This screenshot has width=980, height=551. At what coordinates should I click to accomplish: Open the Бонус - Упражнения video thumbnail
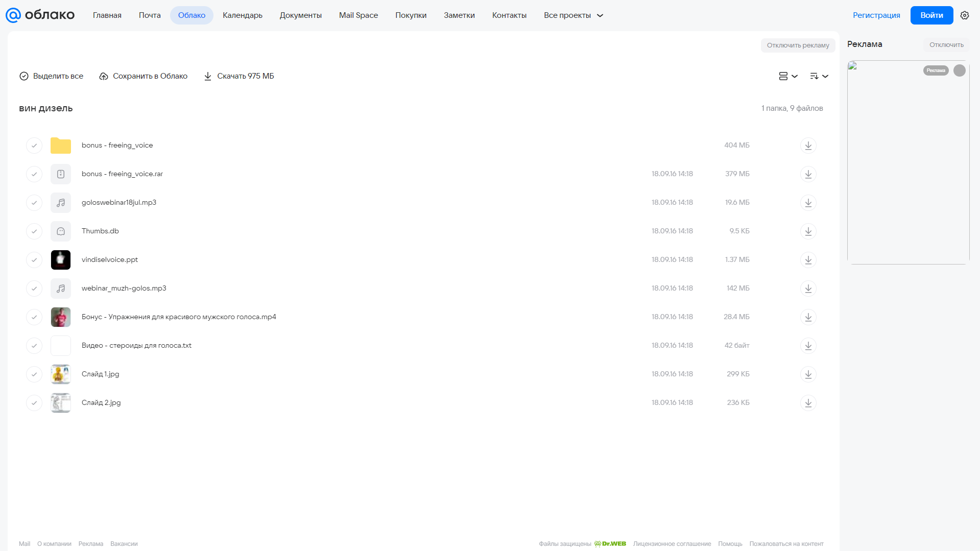tap(61, 317)
